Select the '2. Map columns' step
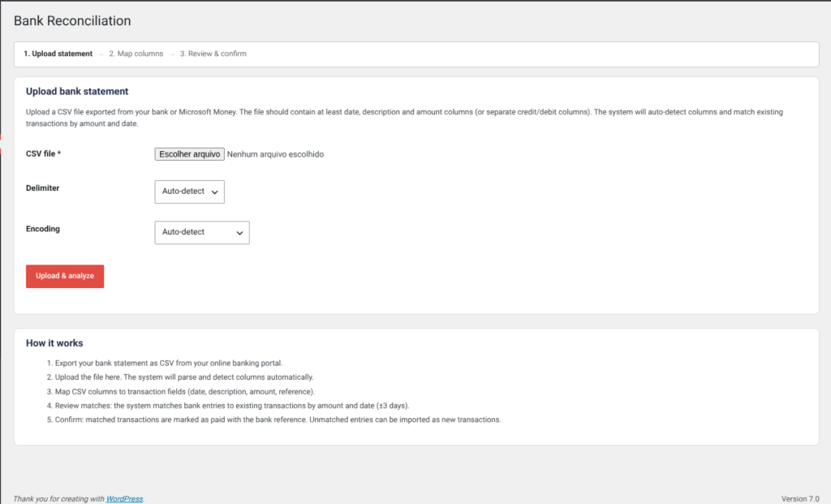 (x=136, y=54)
